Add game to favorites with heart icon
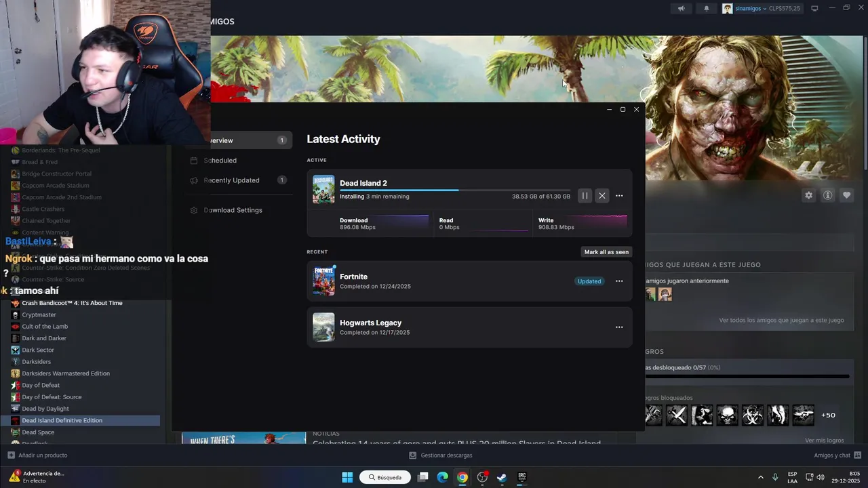Screen dimensions: 868x488 click(846, 195)
